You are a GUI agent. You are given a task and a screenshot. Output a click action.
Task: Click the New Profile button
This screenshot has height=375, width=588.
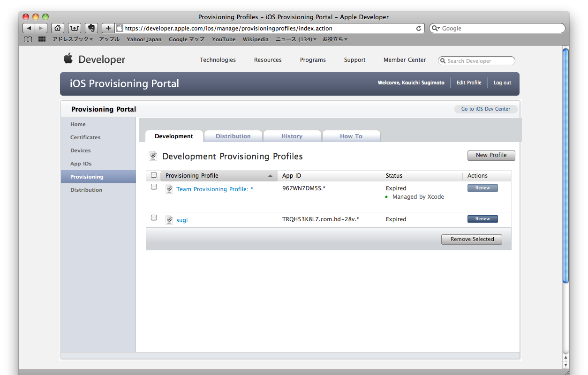(491, 155)
